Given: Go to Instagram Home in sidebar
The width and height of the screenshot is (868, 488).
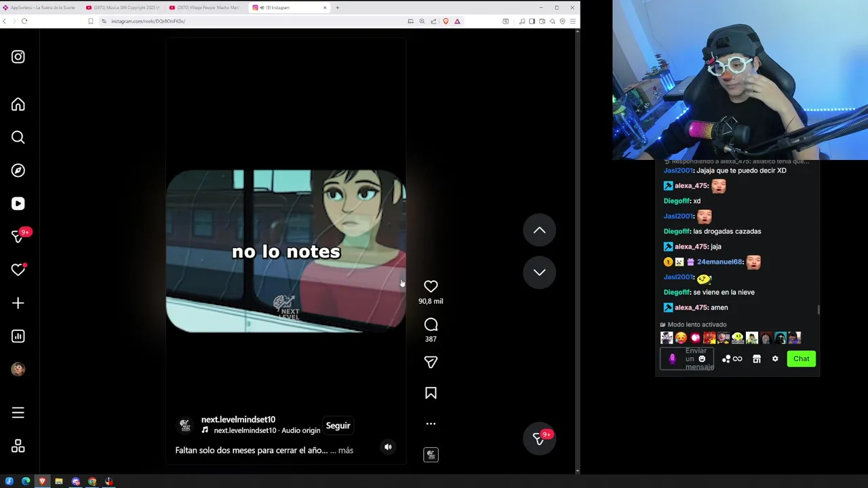Looking at the screenshot, I should (18, 104).
